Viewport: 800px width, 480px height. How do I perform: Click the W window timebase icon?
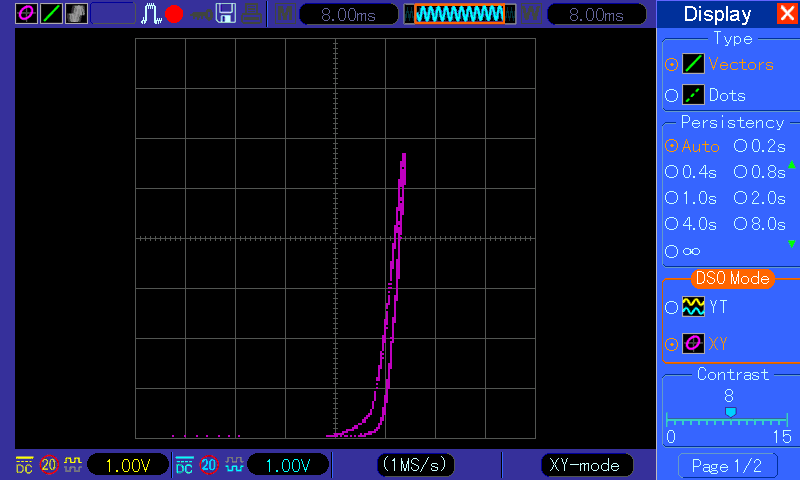(x=531, y=14)
